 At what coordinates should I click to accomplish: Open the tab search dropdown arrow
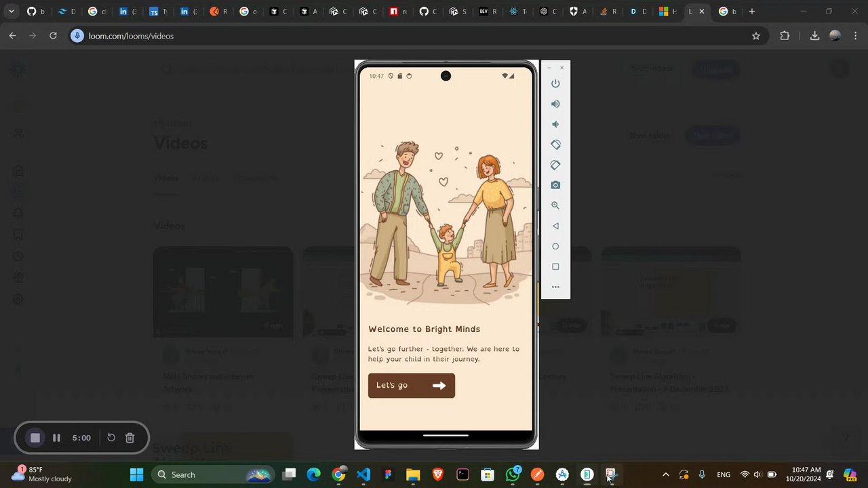(11, 12)
